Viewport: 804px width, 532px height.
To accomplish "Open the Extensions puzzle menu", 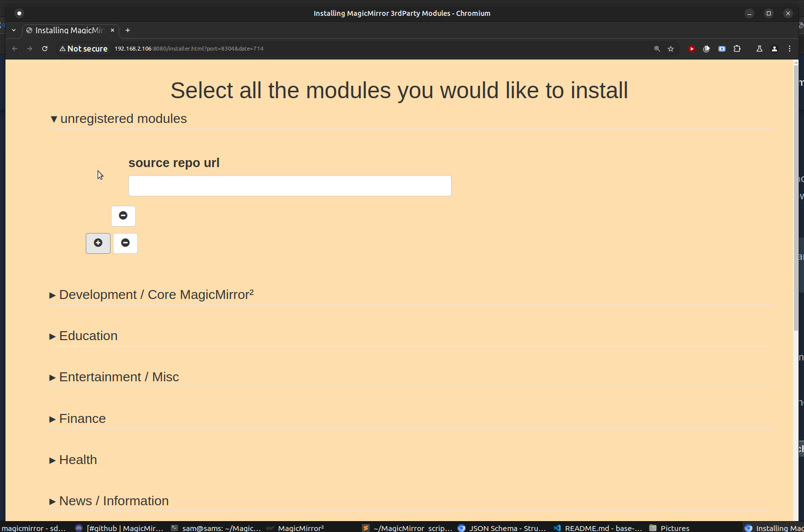I will (x=737, y=49).
